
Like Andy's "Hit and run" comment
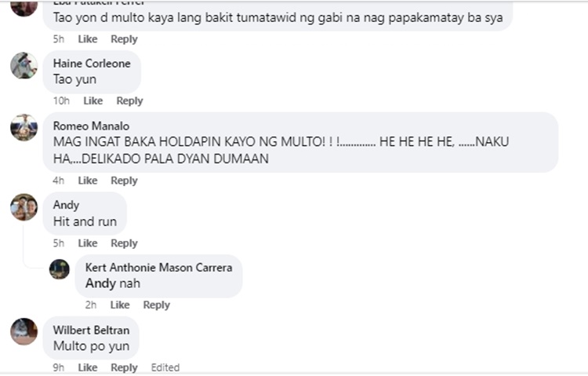click(x=88, y=243)
